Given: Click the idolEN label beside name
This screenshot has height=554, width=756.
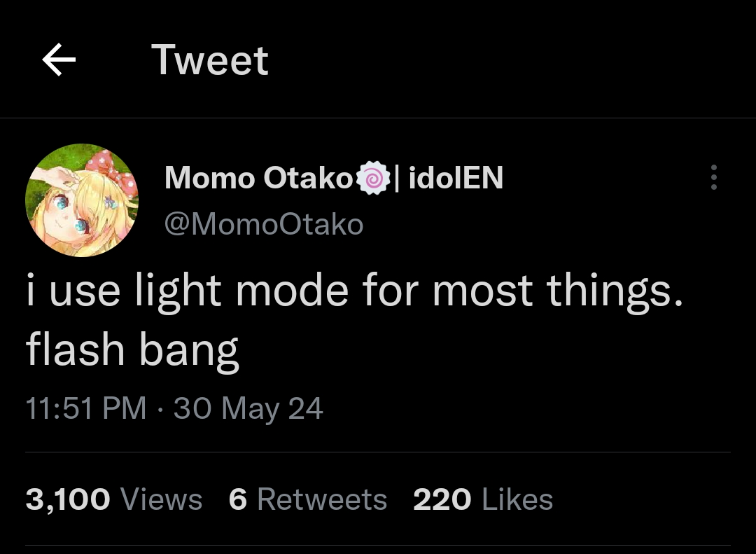Looking at the screenshot, I should click(456, 179).
